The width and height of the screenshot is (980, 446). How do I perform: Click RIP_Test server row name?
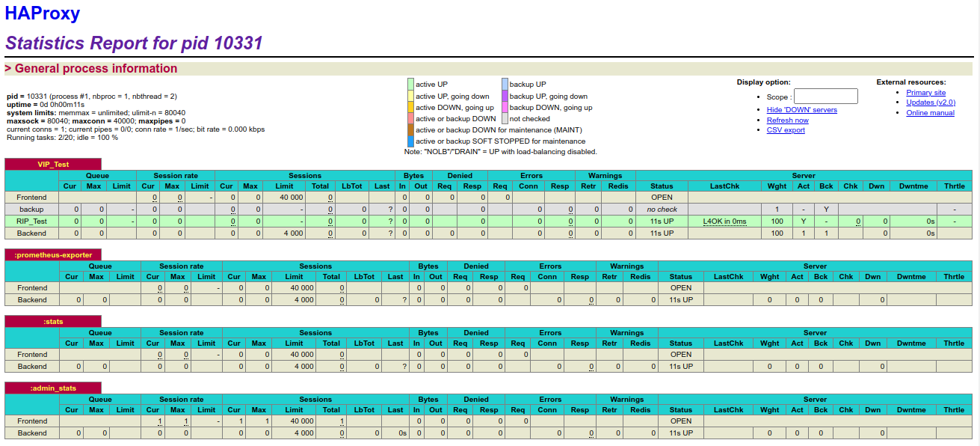pyautogui.click(x=32, y=222)
